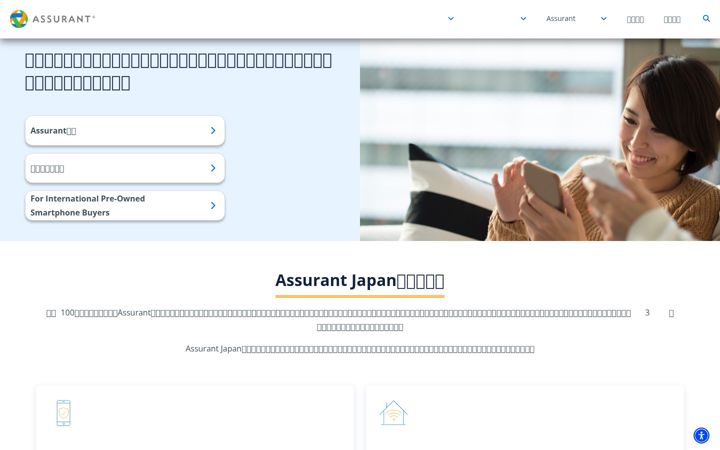This screenshot has height=450, width=720.
Task: Expand the chevron right of the Assurant nav label
Action: click(x=603, y=19)
